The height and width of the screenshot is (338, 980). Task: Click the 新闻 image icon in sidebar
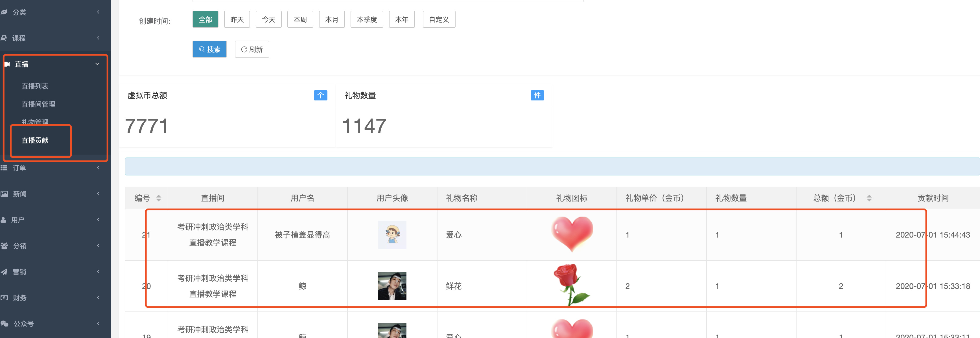point(4,194)
